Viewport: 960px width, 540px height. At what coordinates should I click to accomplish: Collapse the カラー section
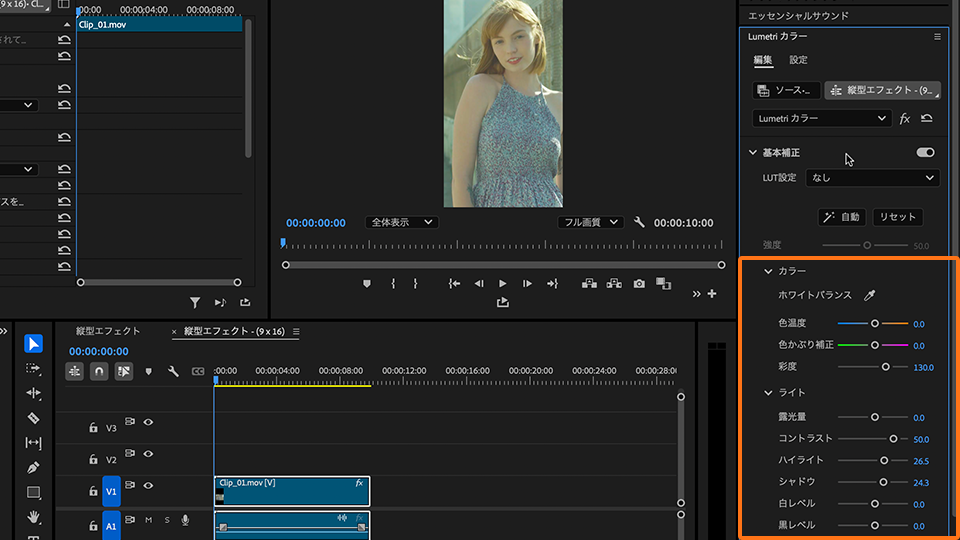[768, 271]
